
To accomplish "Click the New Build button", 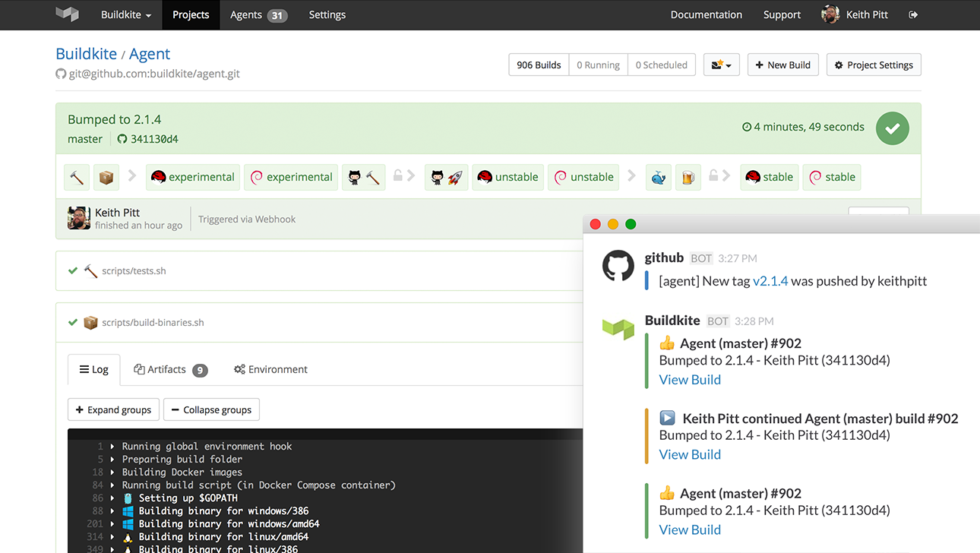I will coord(782,65).
